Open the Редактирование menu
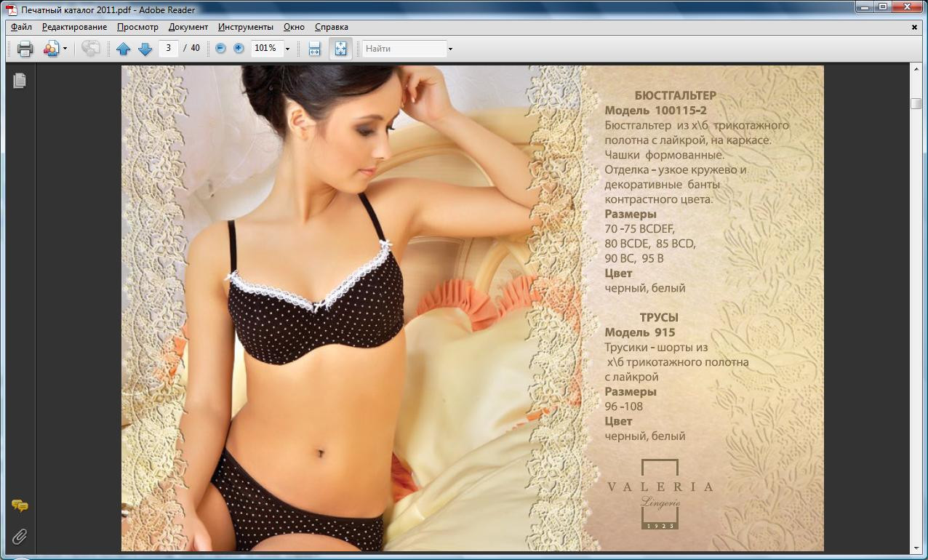Image resolution: width=928 pixels, height=560 pixels. point(74,27)
